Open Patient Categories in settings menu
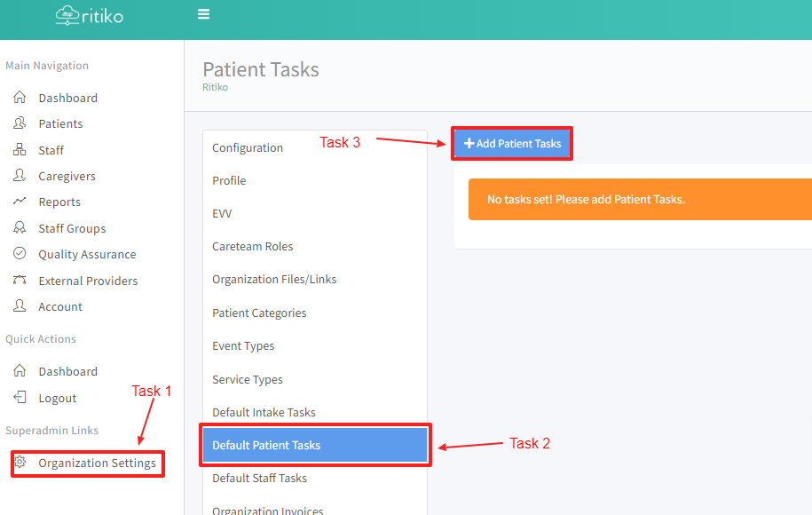812x515 pixels. [x=259, y=313]
